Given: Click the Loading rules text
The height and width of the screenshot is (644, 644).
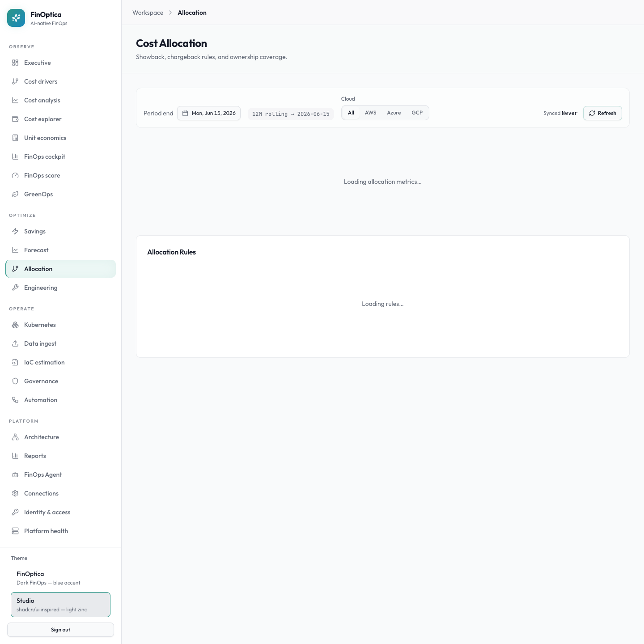Looking at the screenshot, I should click(x=383, y=304).
